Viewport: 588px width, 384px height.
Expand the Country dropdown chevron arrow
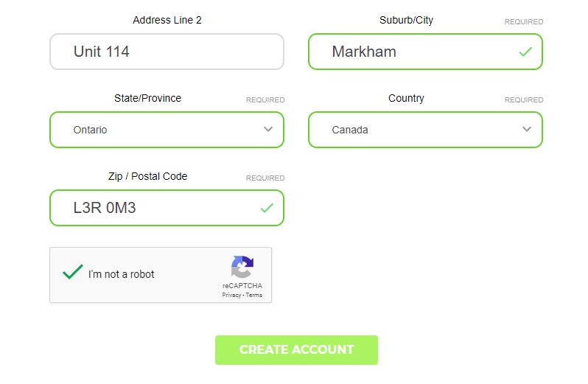pos(526,130)
